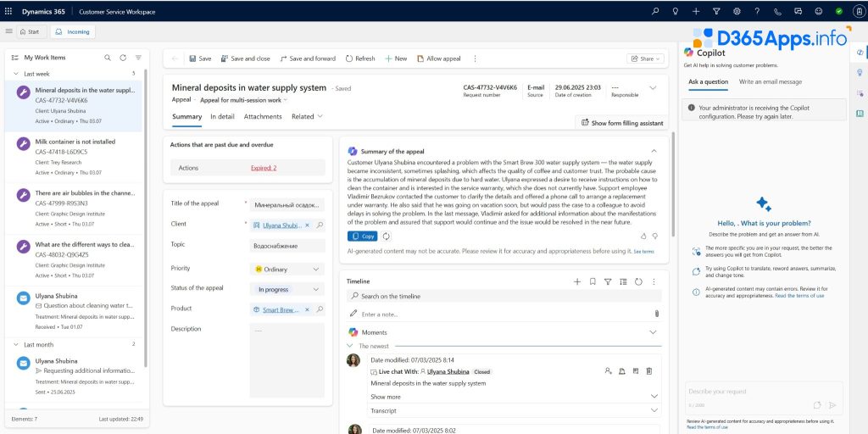Click the timeline bookmark icon
Screen dimensions: 868x434
pyautogui.click(x=593, y=281)
